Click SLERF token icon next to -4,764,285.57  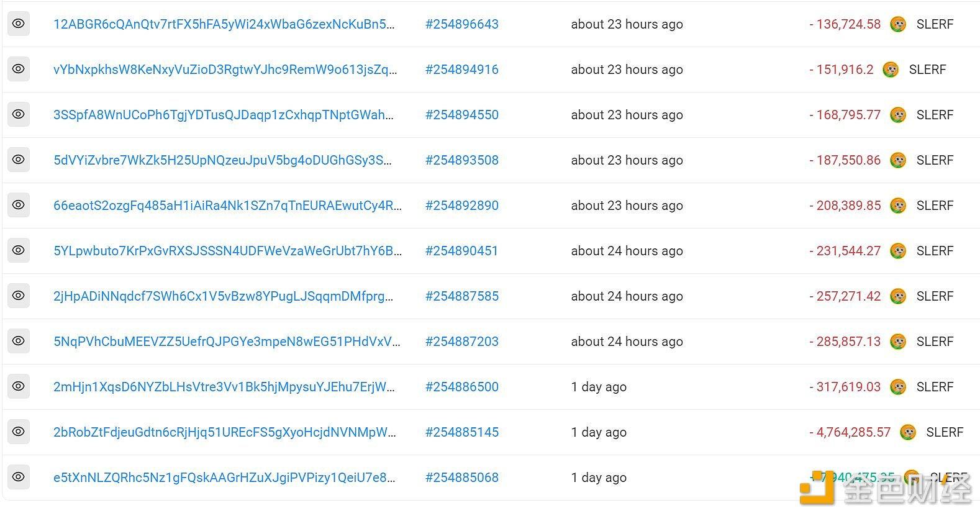point(908,432)
